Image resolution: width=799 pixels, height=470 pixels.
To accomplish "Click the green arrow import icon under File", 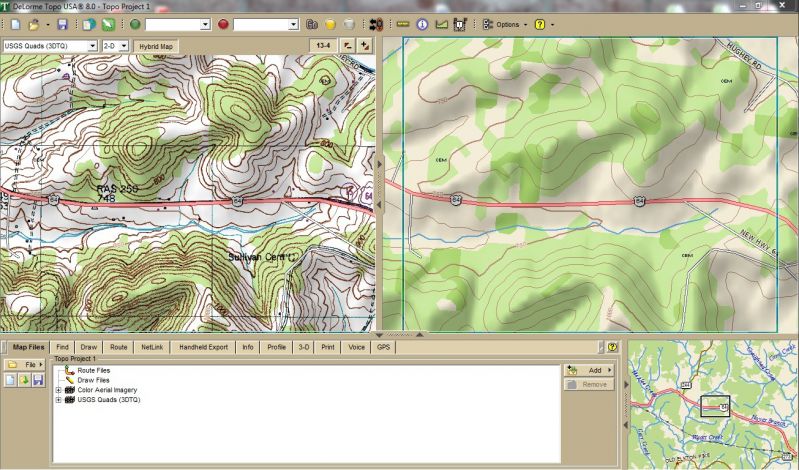I will coord(24,380).
